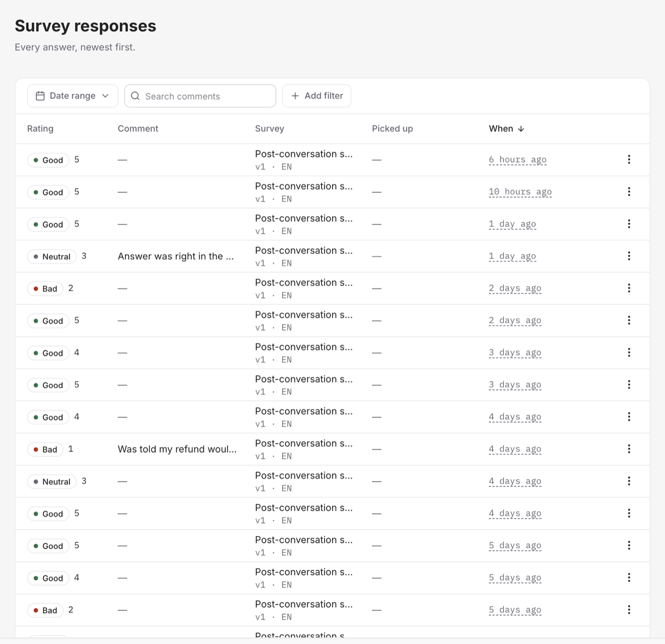The height and width of the screenshot is (644, 665).
Task: Open row menu for the 6 hours ago response
Action: 629,160
